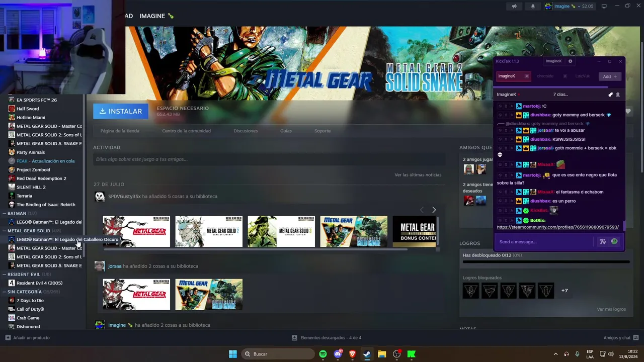Click the plus icon beside Añadir un producto
The width and height of the screenshot is (644, 362).
8,338
